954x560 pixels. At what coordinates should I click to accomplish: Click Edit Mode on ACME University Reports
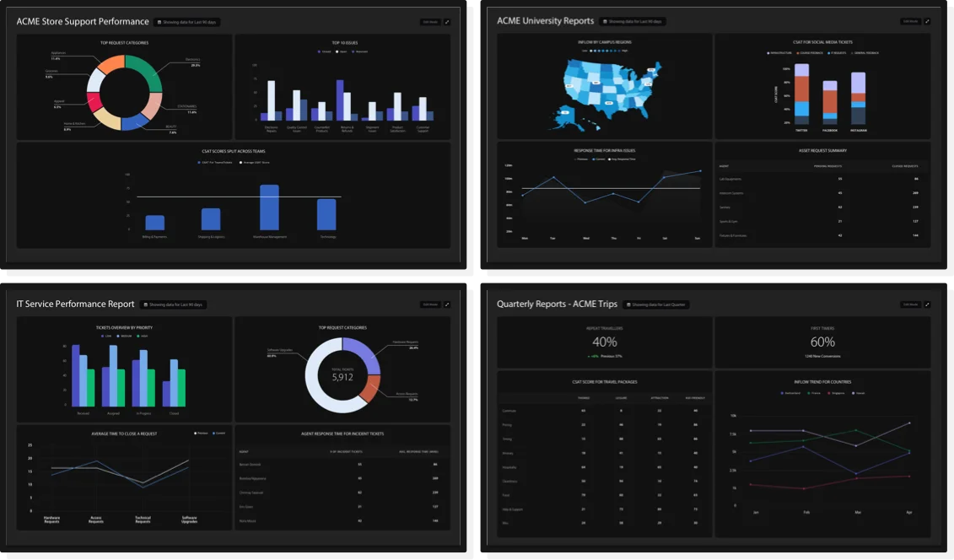tap(910, 21)
